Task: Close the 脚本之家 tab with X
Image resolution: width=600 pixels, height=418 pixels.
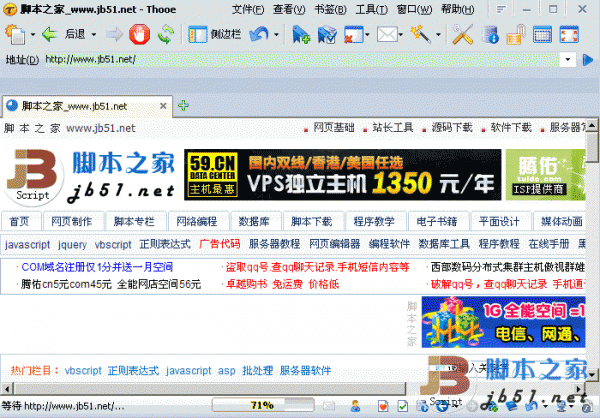Action: click(x=163, y=106)
